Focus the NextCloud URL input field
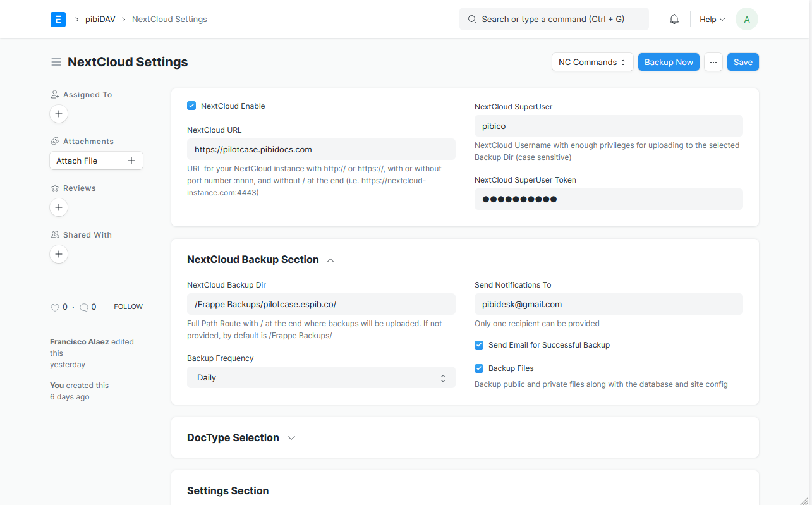The image size is (812, 505). point(321,149)
